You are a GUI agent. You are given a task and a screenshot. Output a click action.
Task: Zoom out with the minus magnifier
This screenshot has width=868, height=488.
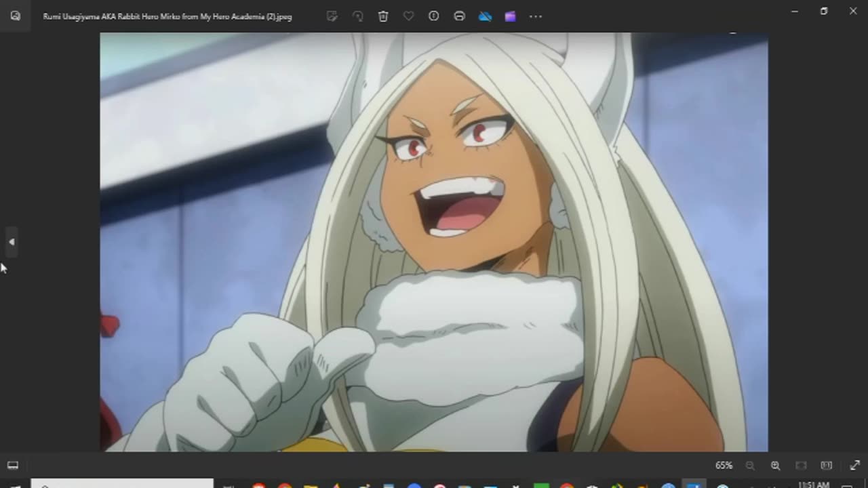[750, 466]
